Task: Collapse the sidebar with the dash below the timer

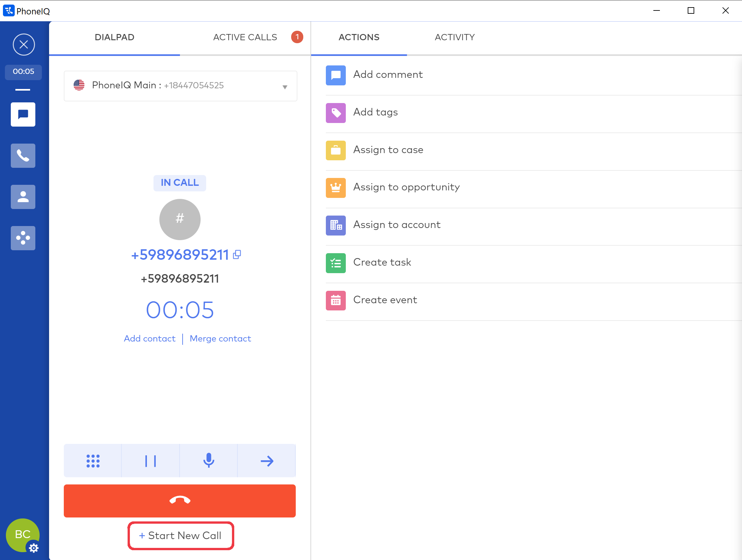Action: click(23, 90)
